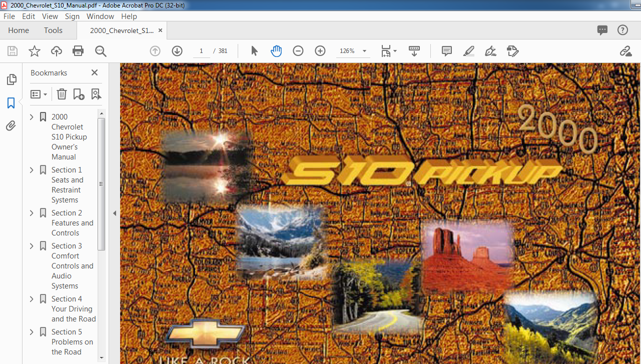Click the fit page scrolling icon
The height and width of the screenshot is (364, 641).
[386, 51]
